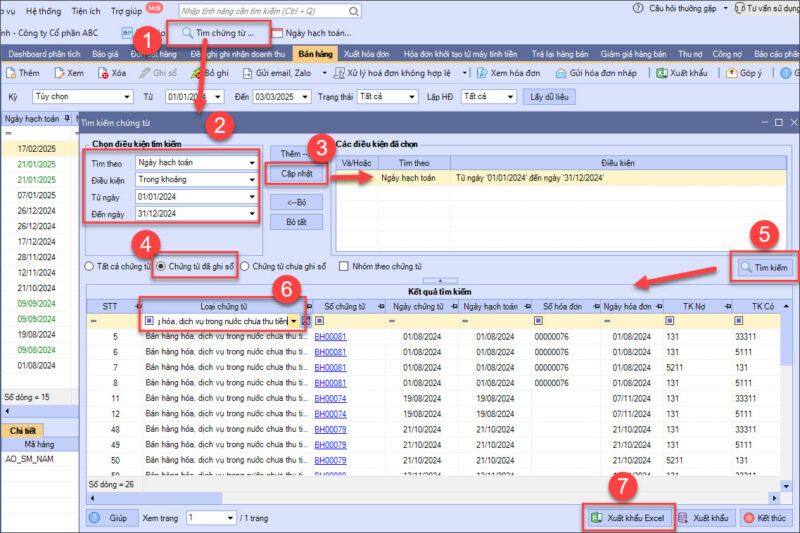Tick Nhóm theo chứng từ checkbox

(x=344, y=267)
